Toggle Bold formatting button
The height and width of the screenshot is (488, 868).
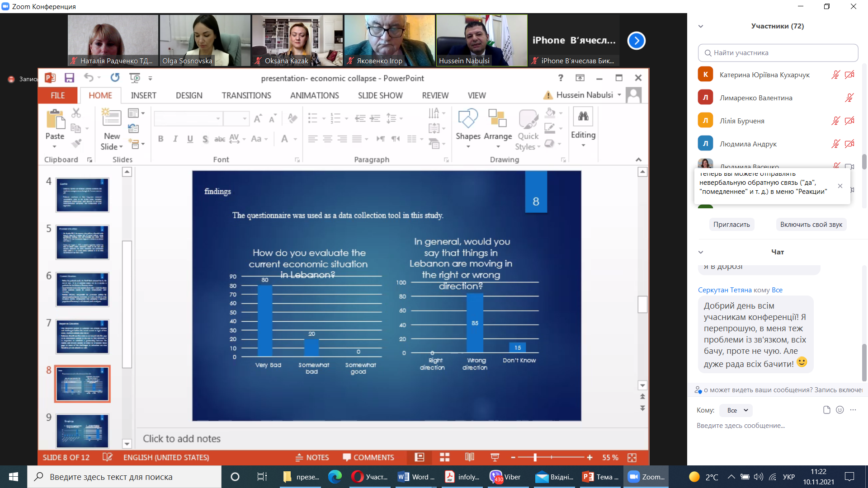pyautogui.click(x=160, y=139)
